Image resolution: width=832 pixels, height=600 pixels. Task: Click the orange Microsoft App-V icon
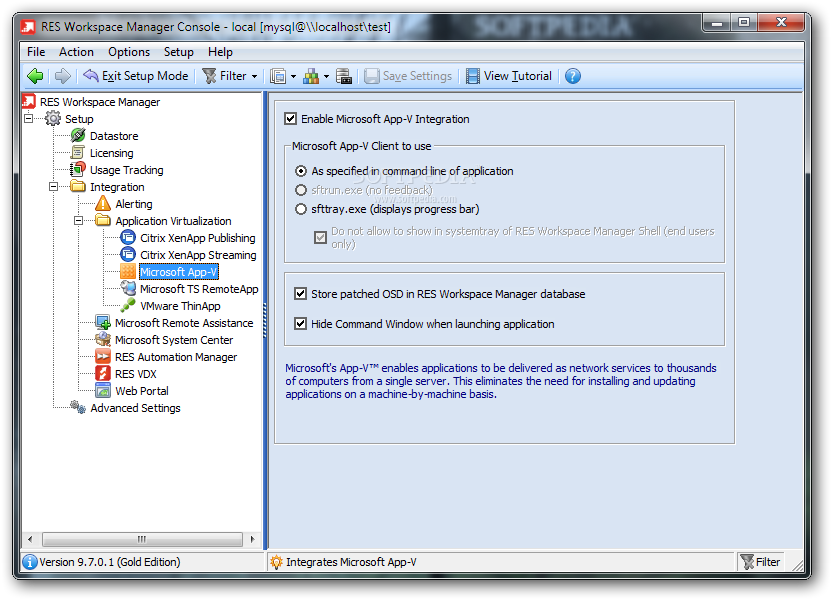tap(128, 271)
